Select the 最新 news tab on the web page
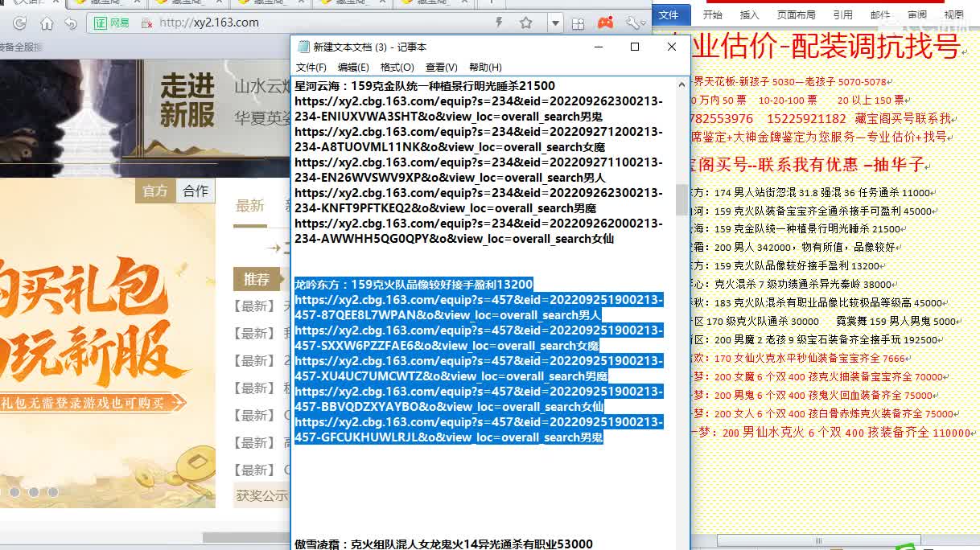 pyautogui.click(x=250, y=206)
